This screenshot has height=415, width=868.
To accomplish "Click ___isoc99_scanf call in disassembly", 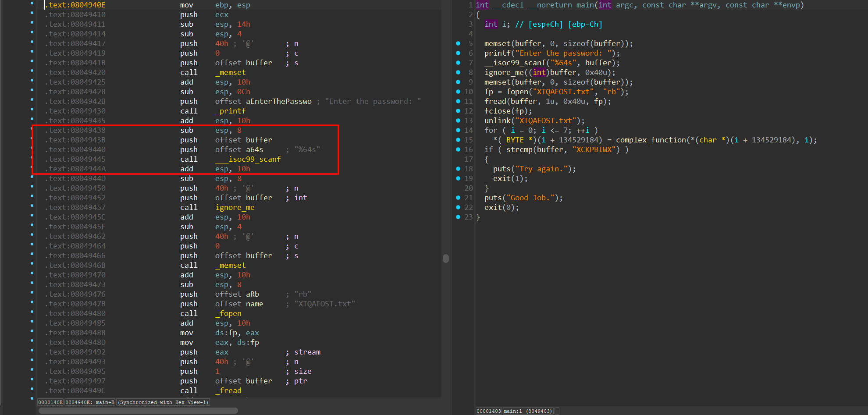I will [248, 159].
